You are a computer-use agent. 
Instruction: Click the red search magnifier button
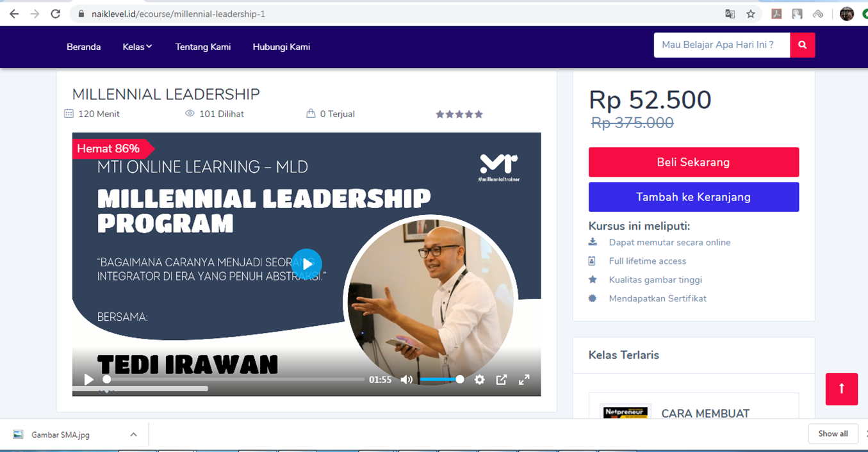[x=803, y=45]
